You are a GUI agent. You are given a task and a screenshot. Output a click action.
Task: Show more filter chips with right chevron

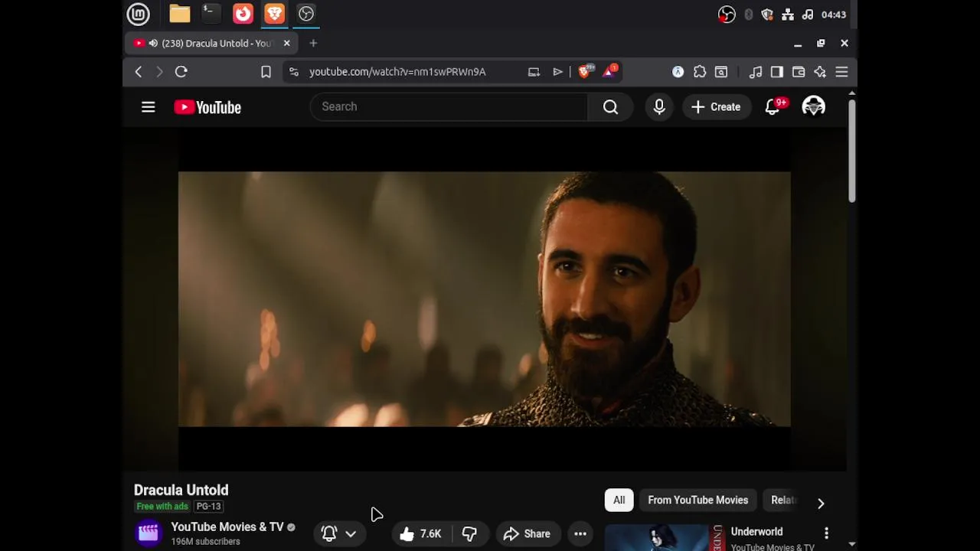(x=821, y=503)
